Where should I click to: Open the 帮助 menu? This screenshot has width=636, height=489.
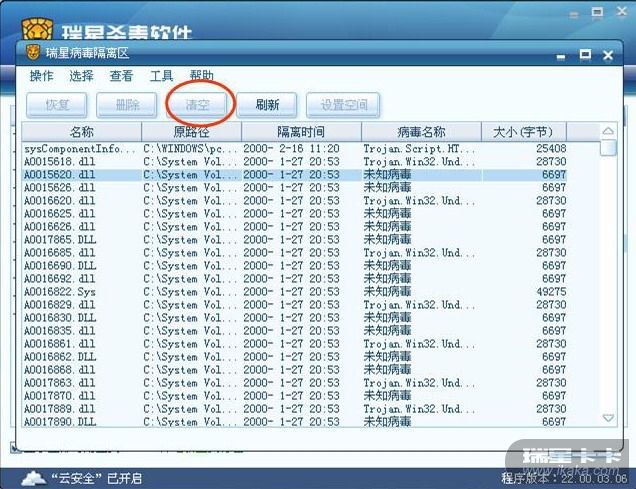tap(201, 76)
